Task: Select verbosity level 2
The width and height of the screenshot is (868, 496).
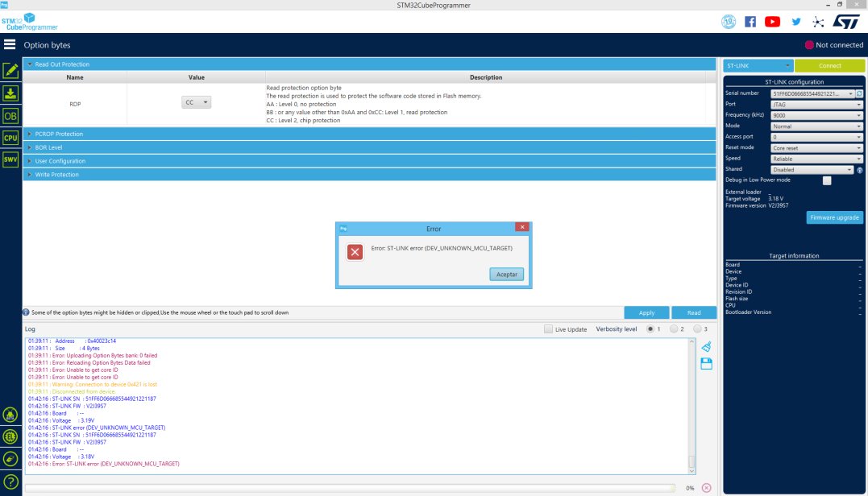Action: click(x=674, y=329)
